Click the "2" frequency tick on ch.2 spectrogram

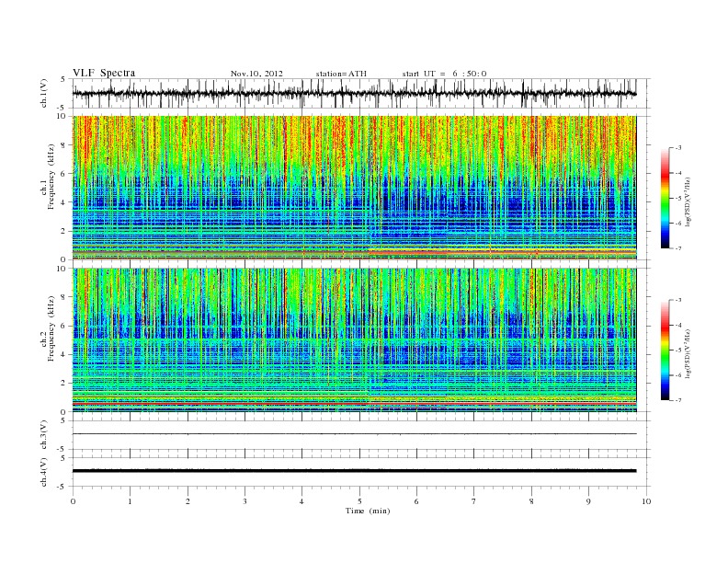pos(64,384)
